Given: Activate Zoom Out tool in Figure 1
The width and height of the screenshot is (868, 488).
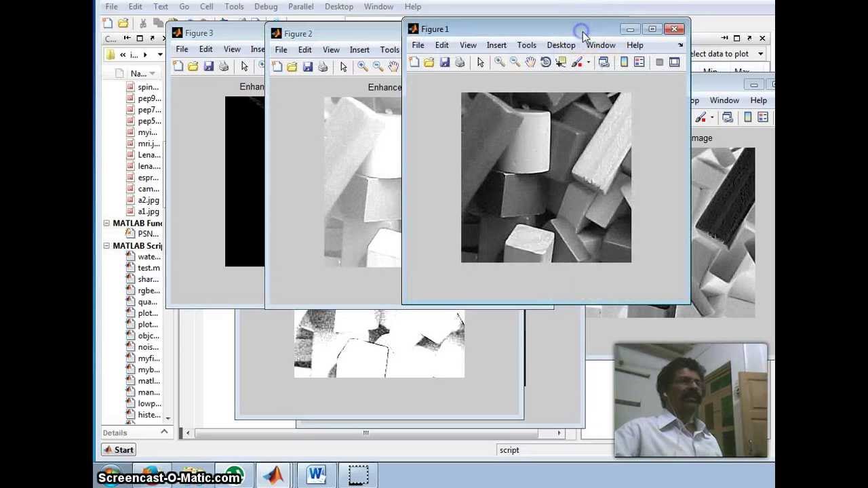Looking at the screenshot, I should point(515,62).
